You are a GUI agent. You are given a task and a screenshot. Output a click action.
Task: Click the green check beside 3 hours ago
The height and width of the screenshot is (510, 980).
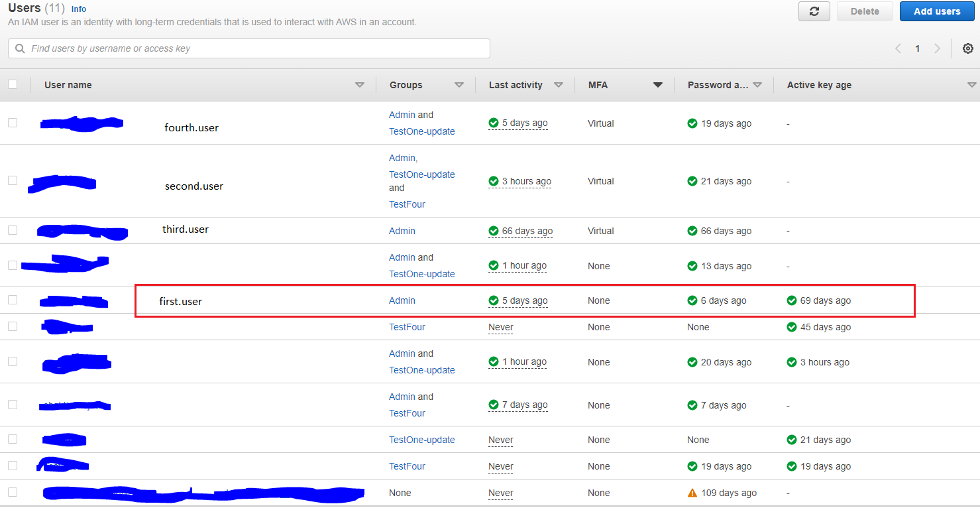(x=494, y=181)
